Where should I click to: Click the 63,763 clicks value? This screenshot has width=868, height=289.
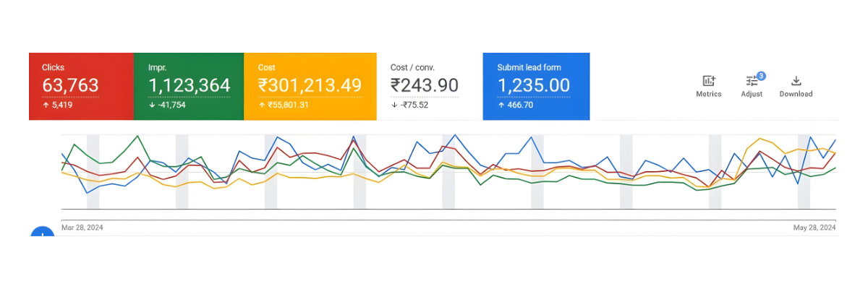click(70, 86)
